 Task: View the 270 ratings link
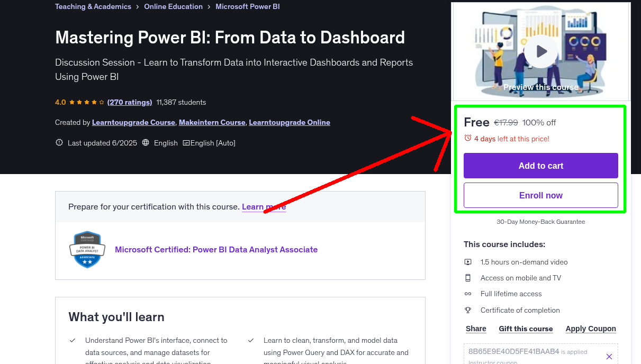pyautogui.click(x=130, y=102)
